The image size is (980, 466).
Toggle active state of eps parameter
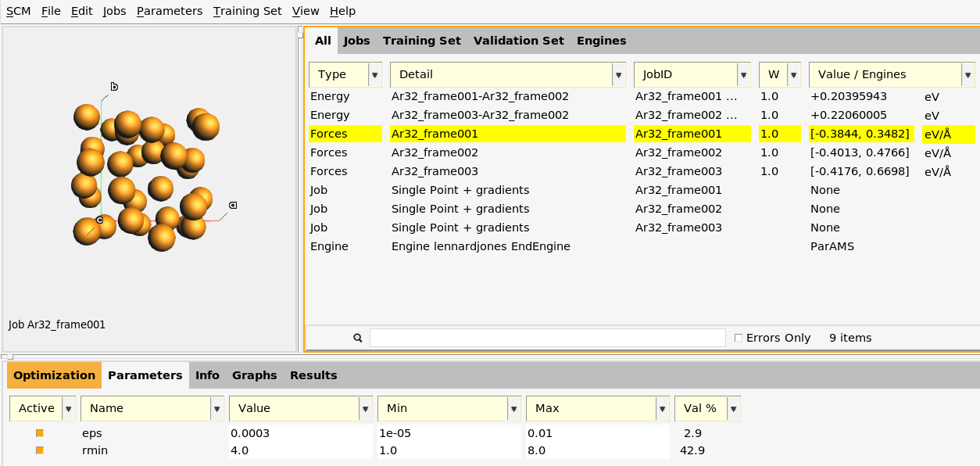click(x=40, y=433)
